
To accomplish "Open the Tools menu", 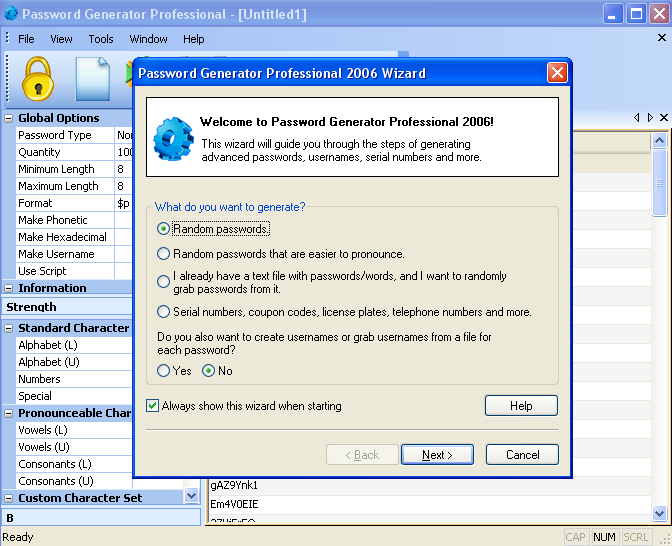I will (x=101, y=39).
